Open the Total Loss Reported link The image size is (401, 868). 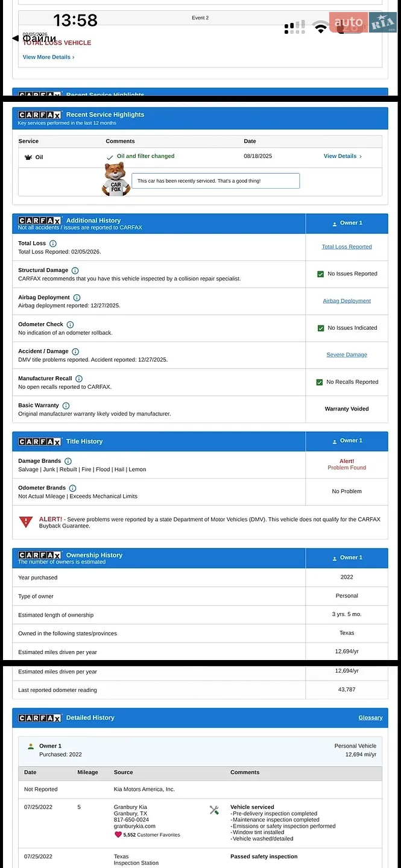347,247
